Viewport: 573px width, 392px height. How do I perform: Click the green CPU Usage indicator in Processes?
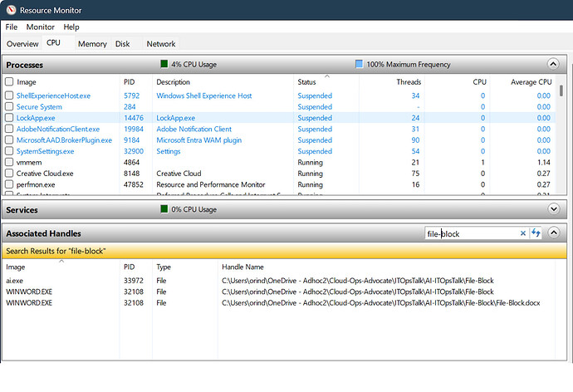click(x=164, y=64)
